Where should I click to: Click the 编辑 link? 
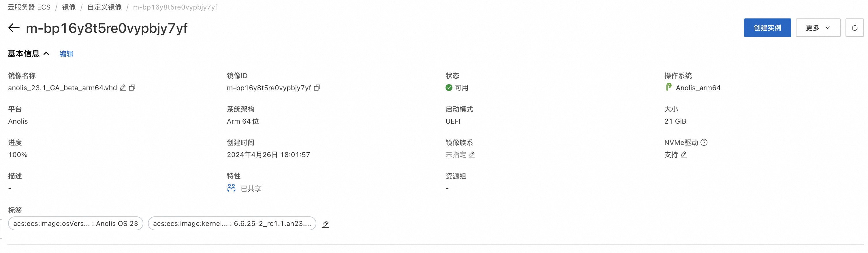tap(66, 54)
